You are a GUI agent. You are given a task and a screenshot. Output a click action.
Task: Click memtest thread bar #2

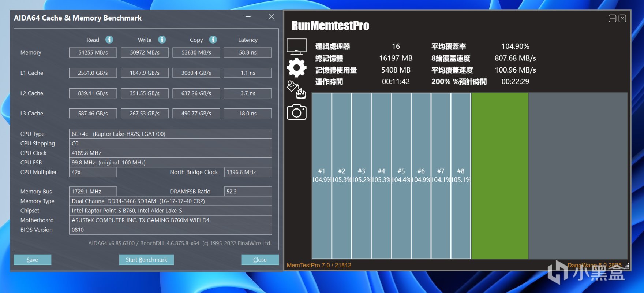pos(342,176)
